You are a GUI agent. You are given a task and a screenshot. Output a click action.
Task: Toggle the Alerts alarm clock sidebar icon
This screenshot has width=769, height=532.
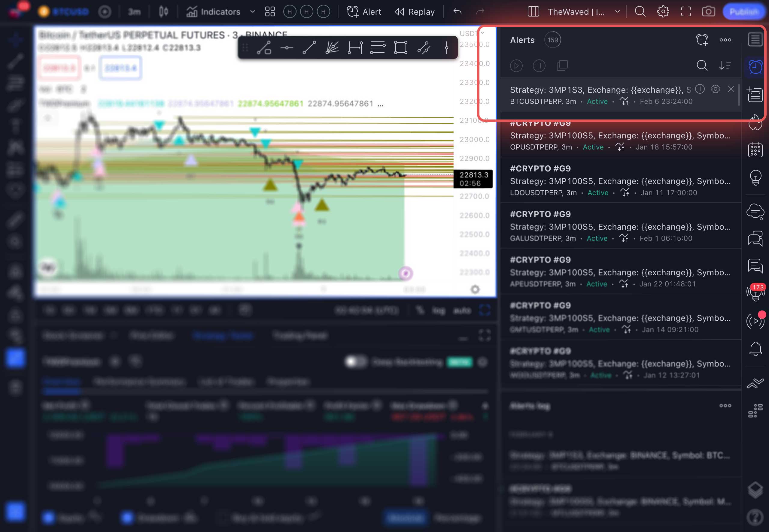pos(755,67)
